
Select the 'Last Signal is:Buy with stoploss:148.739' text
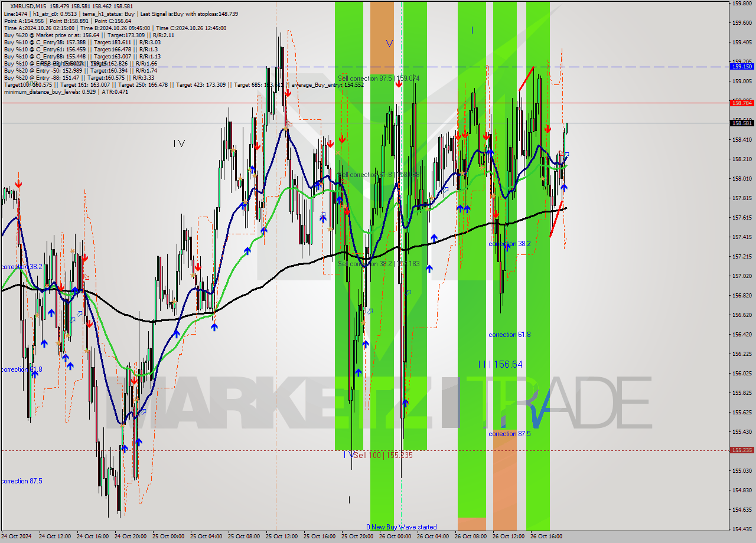188,14
